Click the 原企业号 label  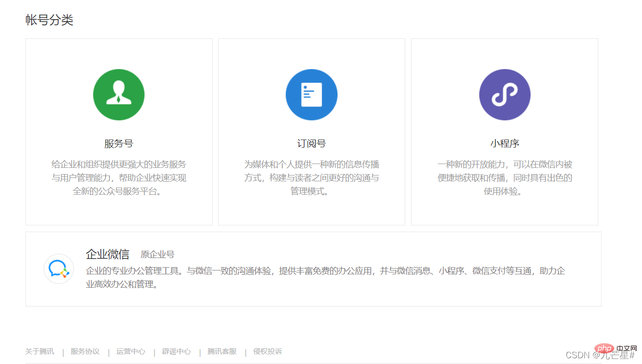click(x=157, y=255)
